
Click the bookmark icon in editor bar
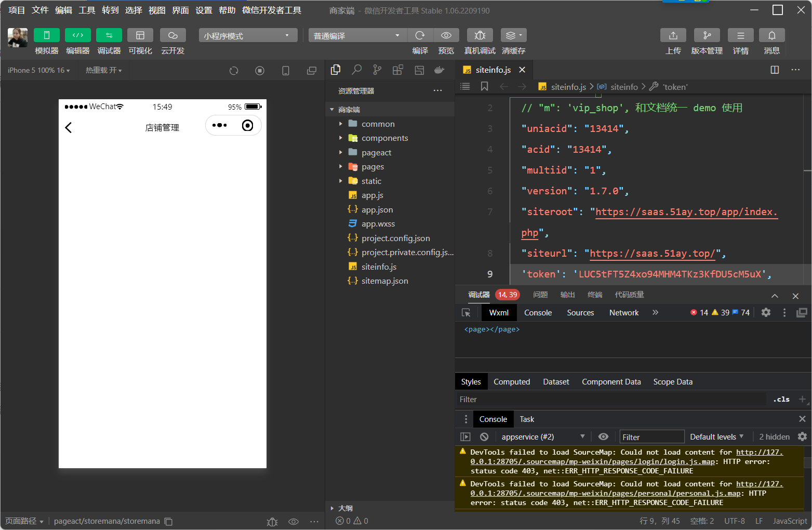pyautogui.click(x=485, y=87)
